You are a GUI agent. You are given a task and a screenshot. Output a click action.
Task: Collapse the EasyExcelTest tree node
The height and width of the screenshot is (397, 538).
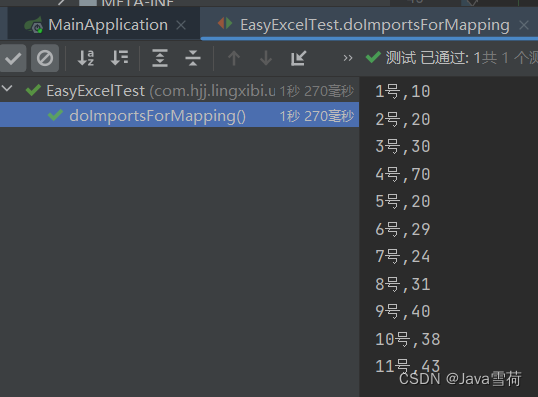(7, 89)
